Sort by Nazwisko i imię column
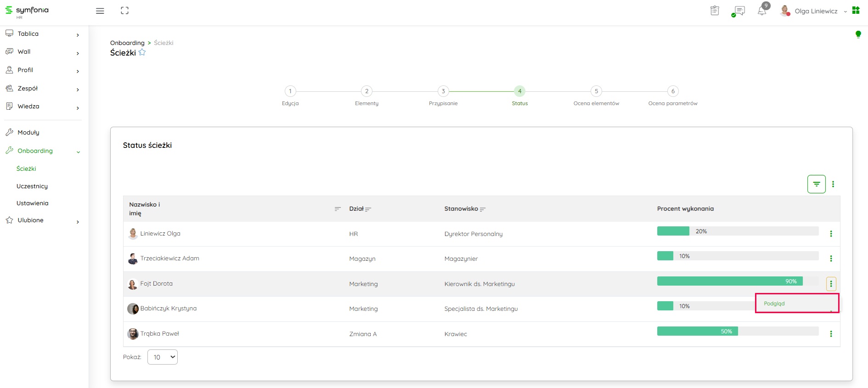The height and width of the screenshot is (388, 868). [338, 209]
